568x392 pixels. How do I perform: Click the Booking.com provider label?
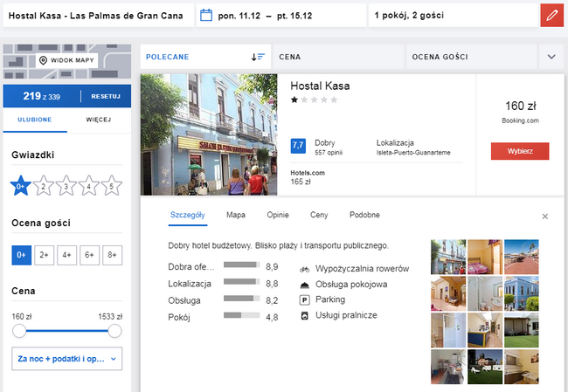[x=520, y=120]
